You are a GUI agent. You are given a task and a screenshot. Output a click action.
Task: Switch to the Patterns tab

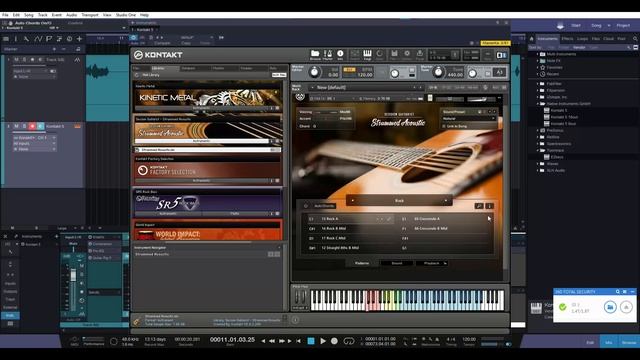(362, 263)
